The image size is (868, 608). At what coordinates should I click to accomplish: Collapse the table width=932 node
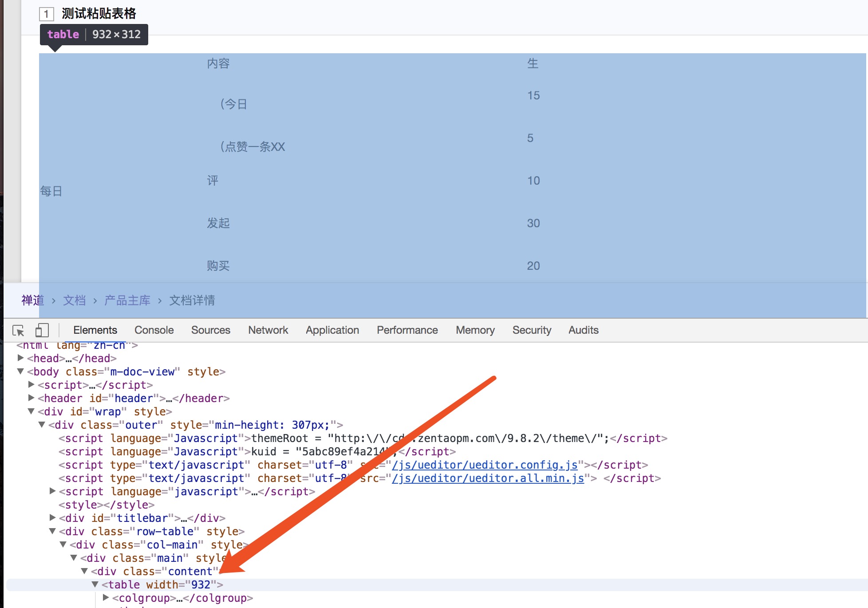coord(95,584)
